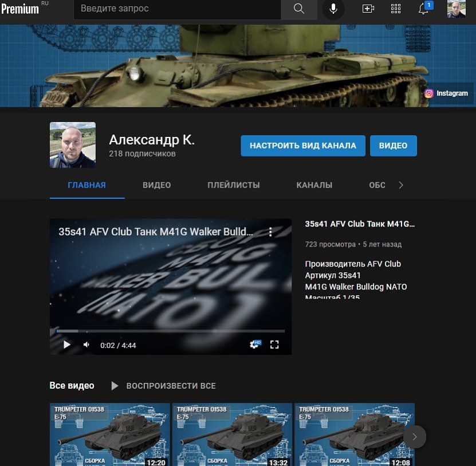Open the Instagram link on the banner
The width and height of the screenshot is (476, 466).
coord(446,93)
